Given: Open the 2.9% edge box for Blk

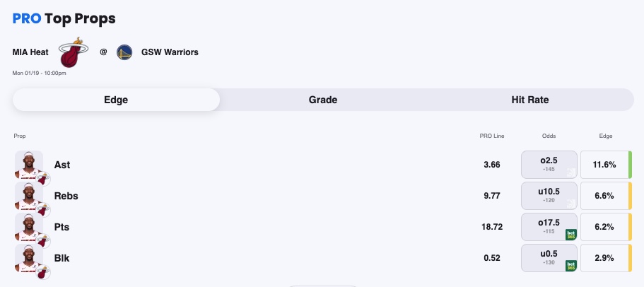Looking at the screenshot, I should click(604, 258).
